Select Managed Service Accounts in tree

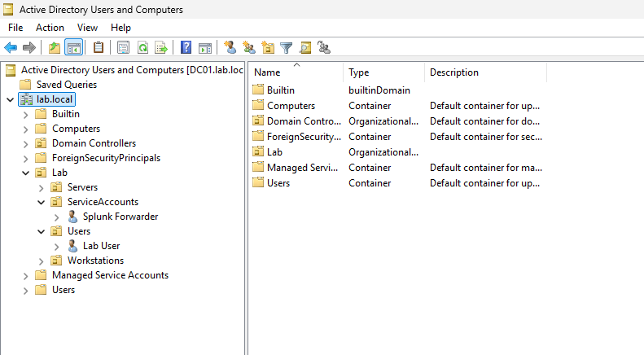coord(110,275)
